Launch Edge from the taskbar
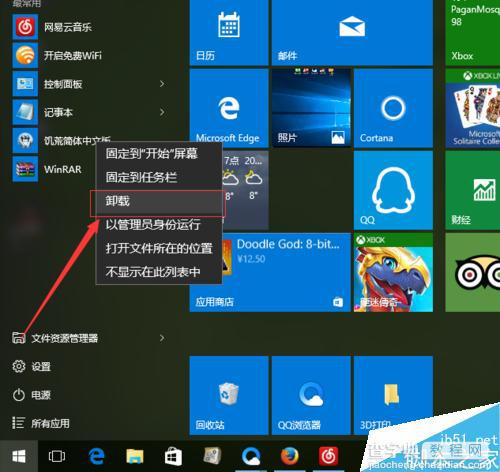 pos(97,456)
